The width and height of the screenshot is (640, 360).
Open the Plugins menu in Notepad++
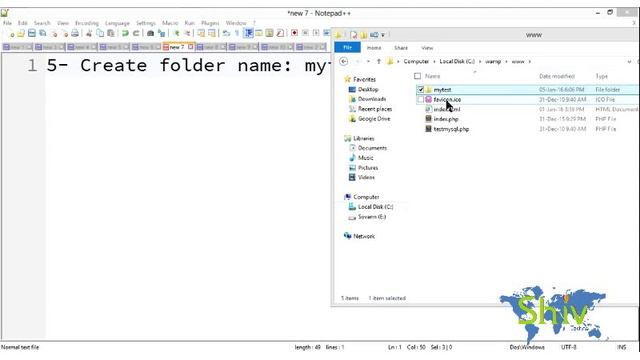(210, 23)
